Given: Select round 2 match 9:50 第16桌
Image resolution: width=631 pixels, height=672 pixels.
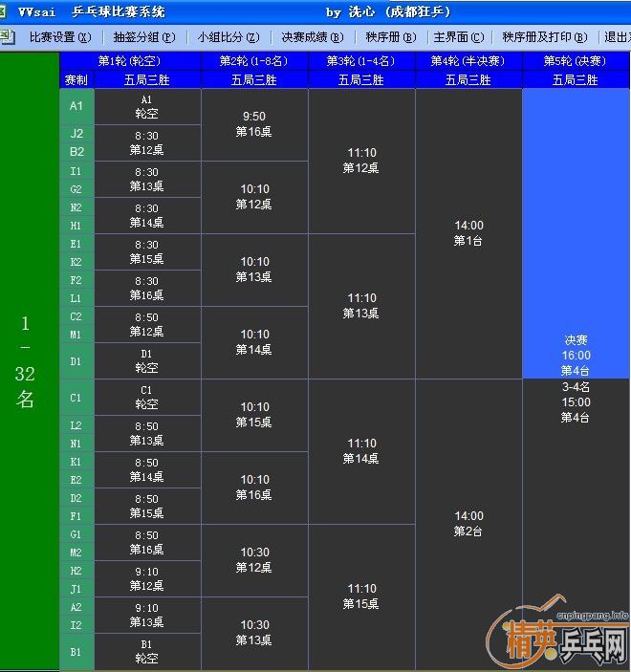Looking at the screenshot, I should point(254,124).
